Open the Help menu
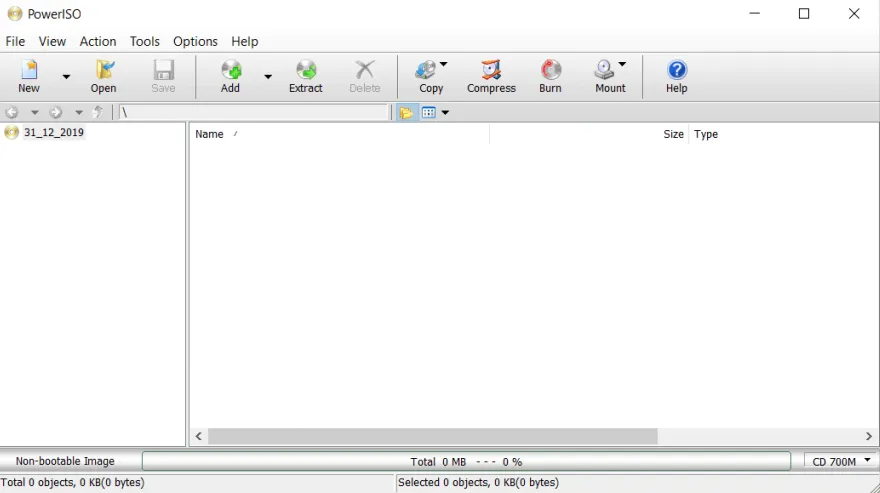 (245, 42)
